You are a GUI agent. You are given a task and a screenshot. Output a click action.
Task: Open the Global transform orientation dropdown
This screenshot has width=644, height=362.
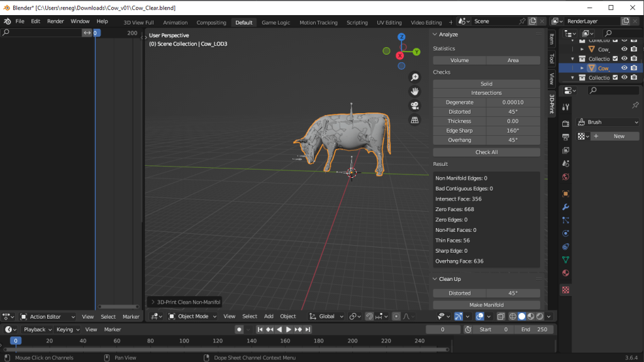pos(326,316)
